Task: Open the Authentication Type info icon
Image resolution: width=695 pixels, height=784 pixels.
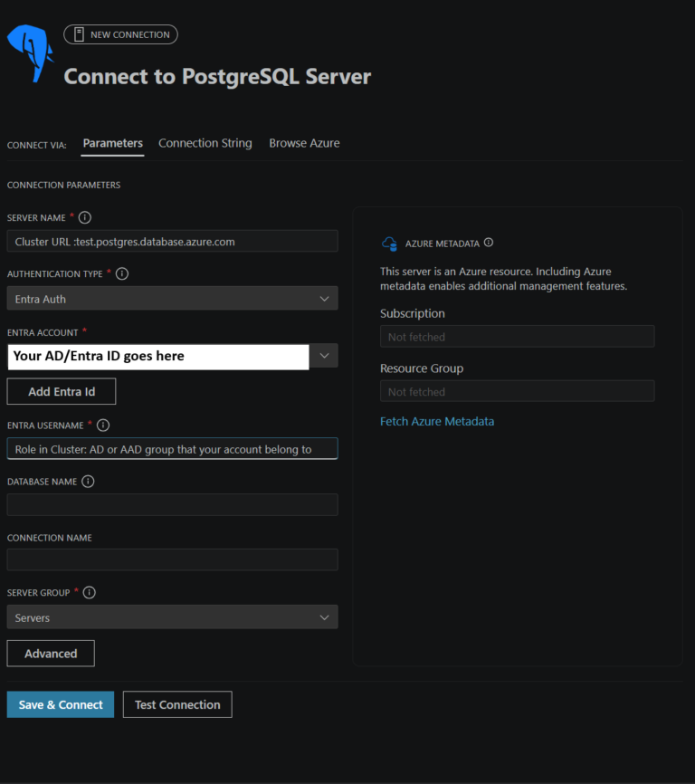Action: 122,273
